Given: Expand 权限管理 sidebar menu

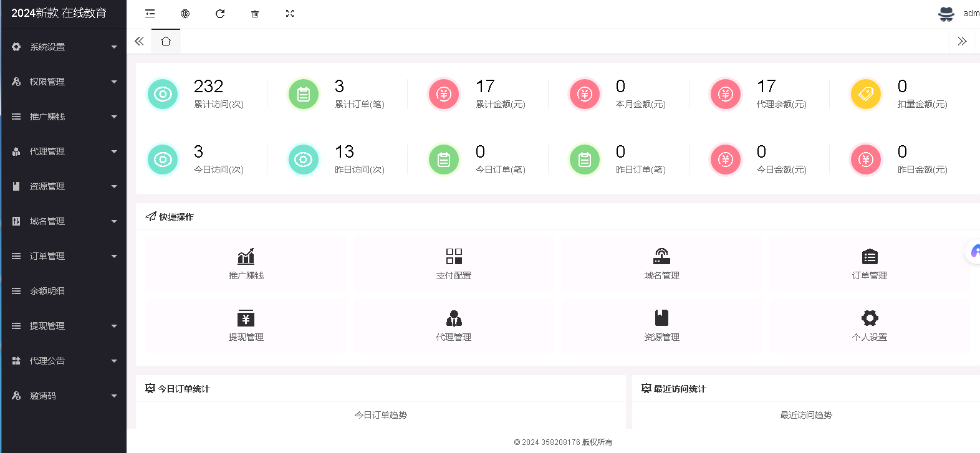Looking at the screenshot, I should point(63,82).
